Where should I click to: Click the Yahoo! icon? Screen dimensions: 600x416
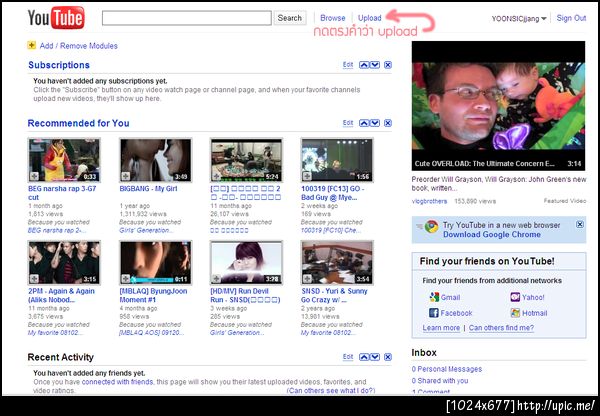515,297
